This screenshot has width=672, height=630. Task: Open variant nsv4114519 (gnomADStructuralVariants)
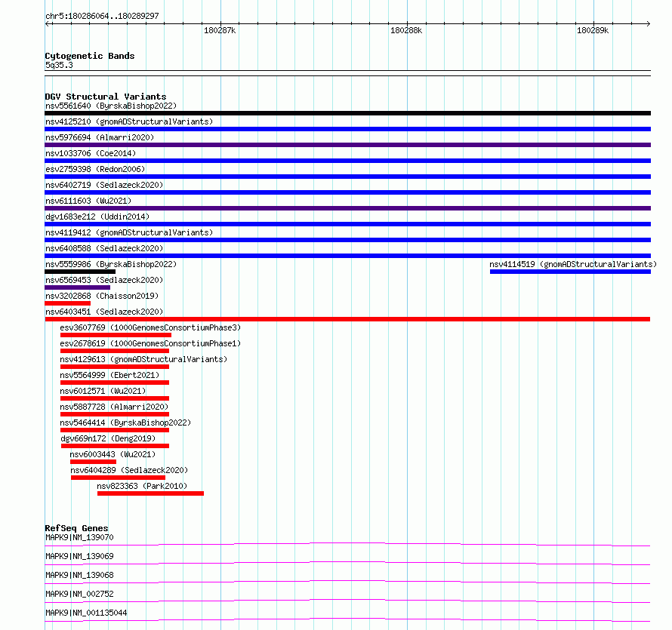coord(573,264)
